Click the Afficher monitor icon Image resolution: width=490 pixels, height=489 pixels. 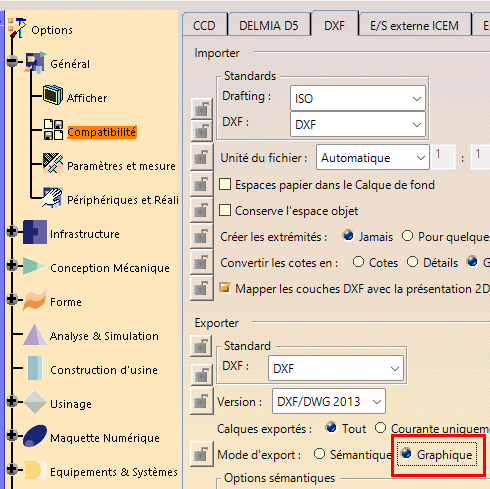pos(53,95)
